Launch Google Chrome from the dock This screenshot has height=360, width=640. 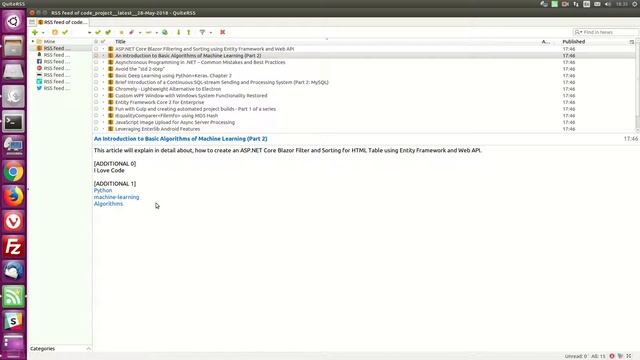[13, 172]
